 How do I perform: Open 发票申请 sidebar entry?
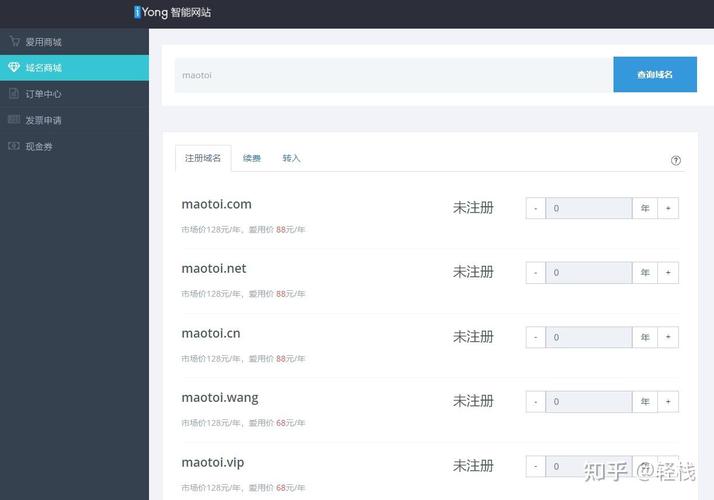74,120
